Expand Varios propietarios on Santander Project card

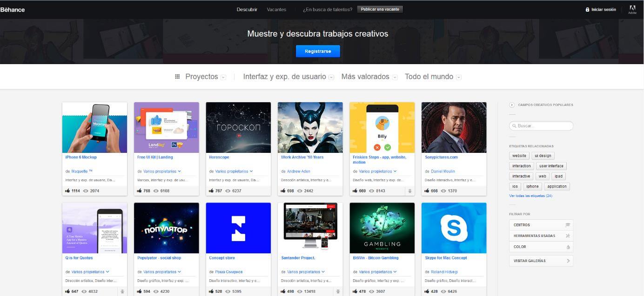(x=306, y=272)
